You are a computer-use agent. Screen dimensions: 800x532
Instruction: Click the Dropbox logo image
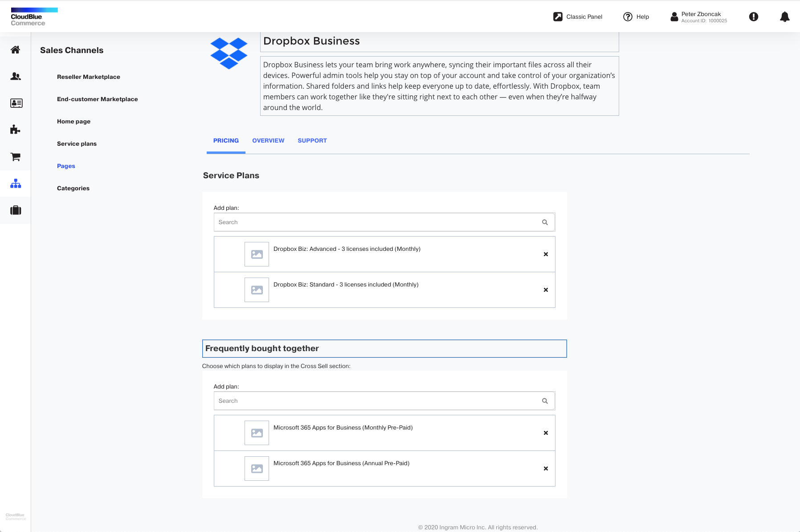pyautogui.click(x=229, y=53)
